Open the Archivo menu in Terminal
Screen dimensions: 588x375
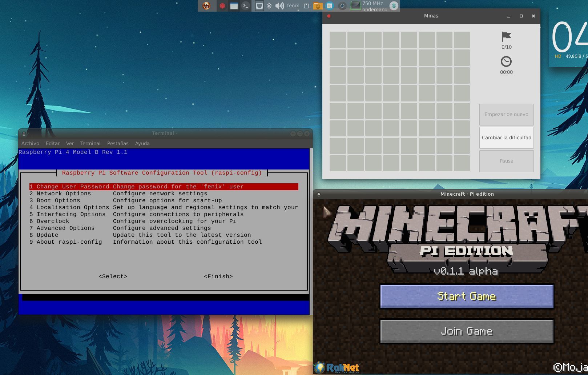click(30, 143)
